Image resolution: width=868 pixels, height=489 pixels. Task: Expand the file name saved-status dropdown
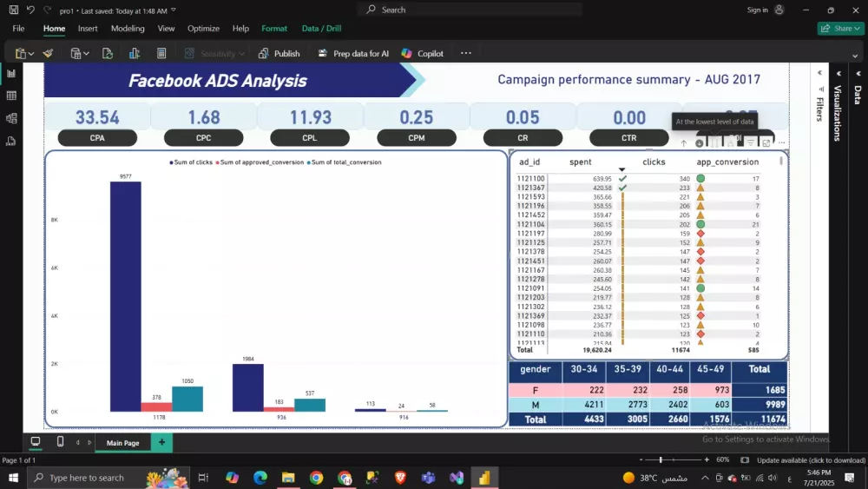pos(174,10)
